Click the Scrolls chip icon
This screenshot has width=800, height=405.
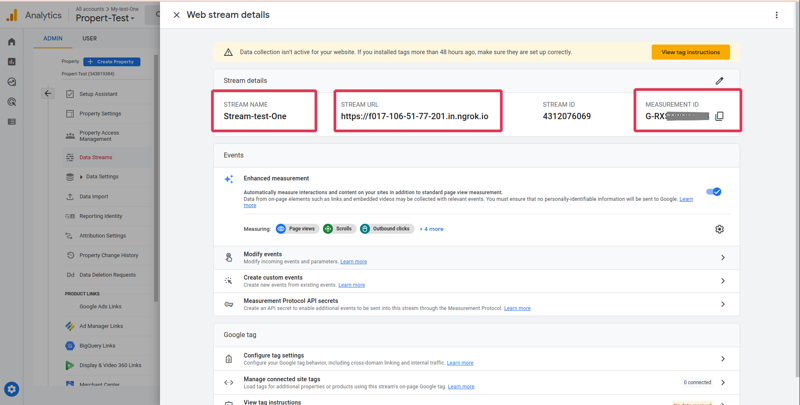pos(328,229)
